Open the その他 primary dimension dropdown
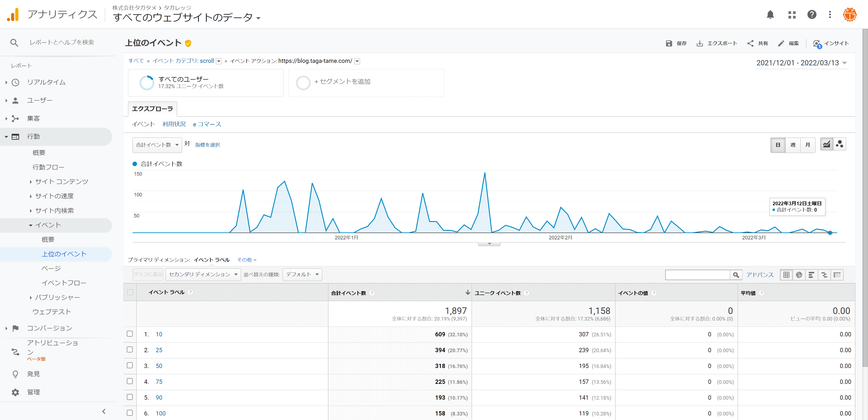This screenshot has width=868, height=420. (247, 260)
